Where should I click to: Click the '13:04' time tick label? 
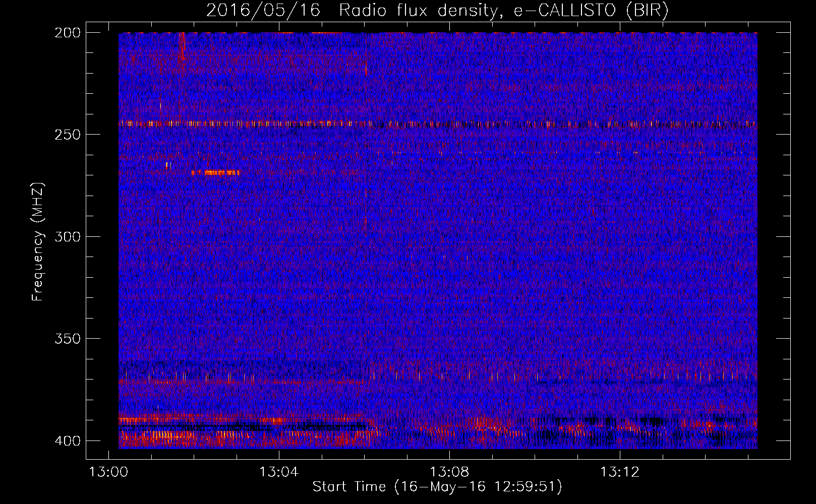(x=279, y=472)
